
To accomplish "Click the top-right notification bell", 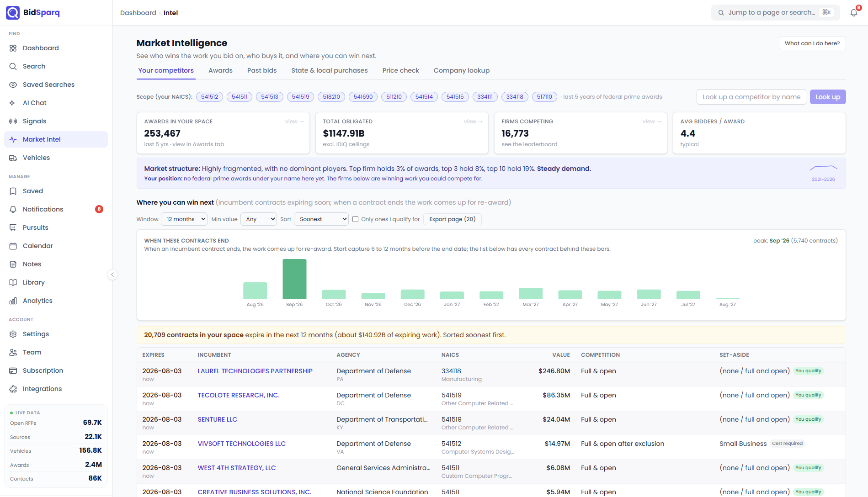I will click(853, 13).
